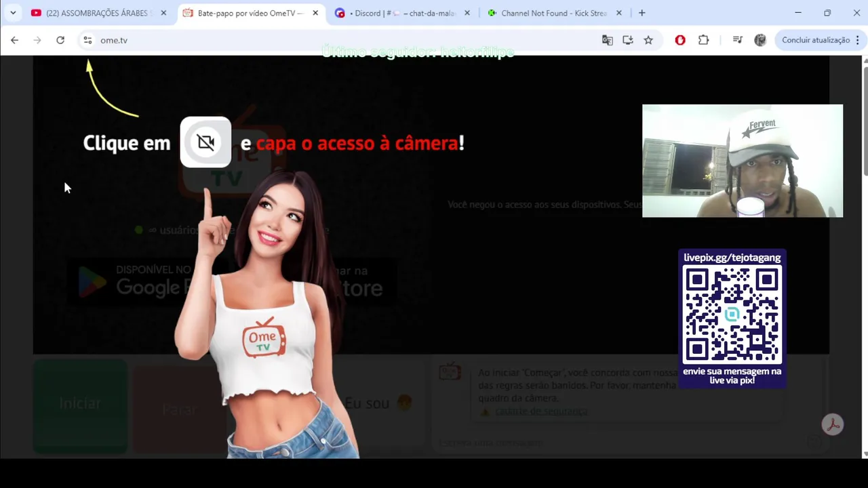Open site information next to ome.tv
This screenshot has width=868, height=488.
[87, 40]
